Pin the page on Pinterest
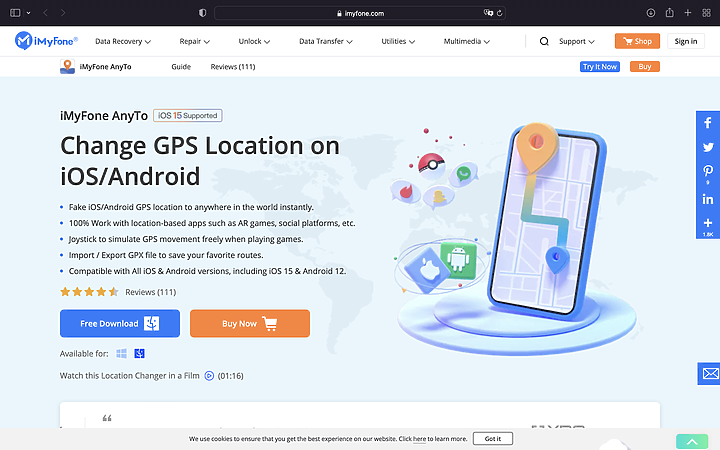The image size is (720, 450). point(708,171)
